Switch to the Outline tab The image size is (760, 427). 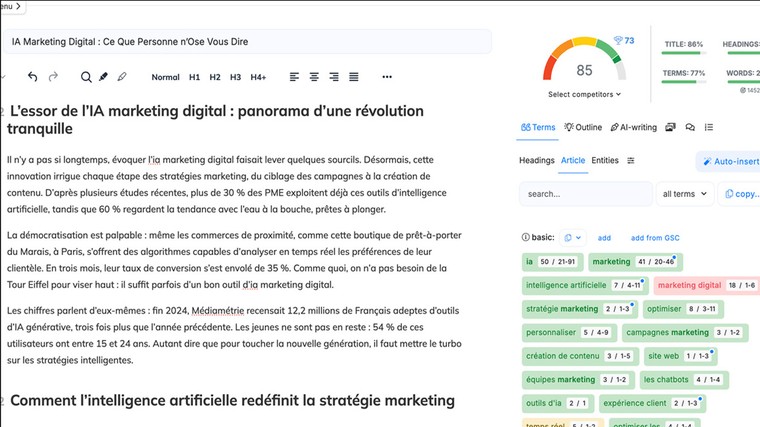pyautogui.click(x=583, y=127)
